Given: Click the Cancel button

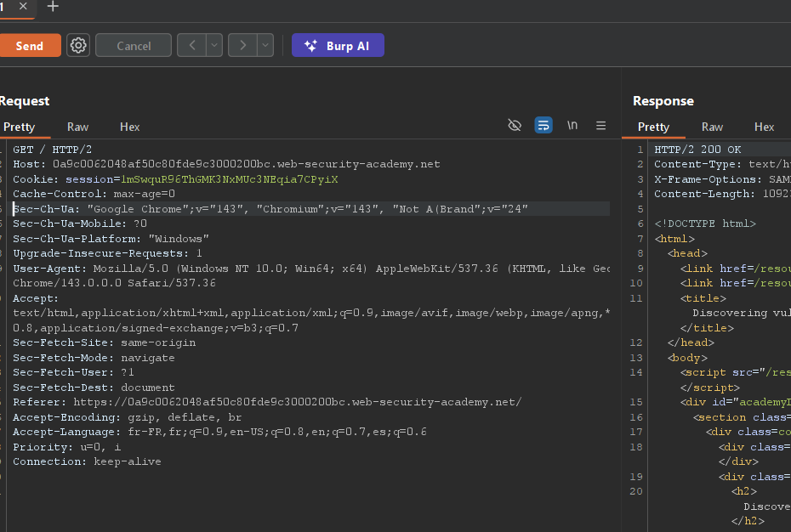Looking at the screenshot, I should coord(134,46).
